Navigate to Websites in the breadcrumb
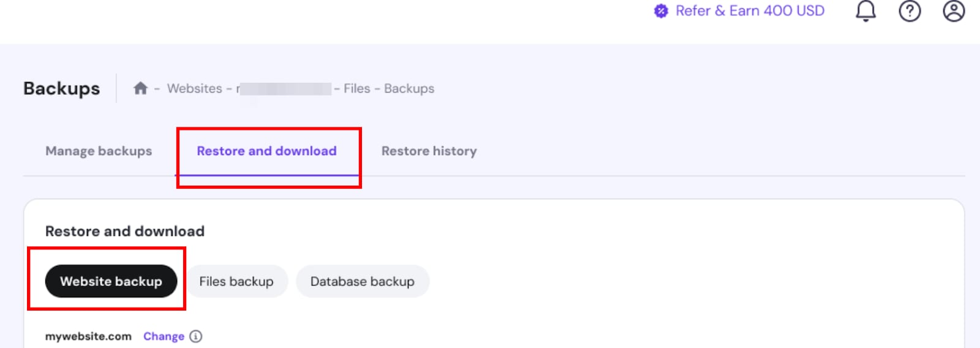Image resolution: width=980 pixels, height=348 pixels. tap(194, 88)
